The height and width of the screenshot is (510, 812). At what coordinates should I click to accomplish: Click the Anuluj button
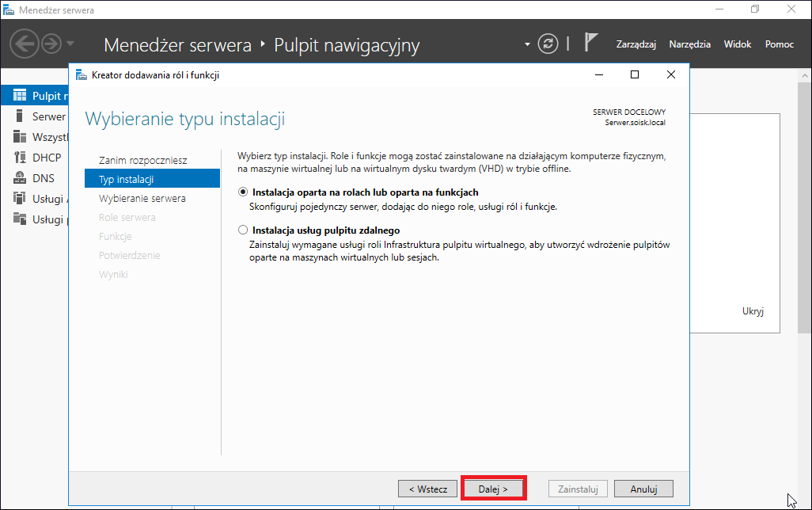[643, 489]
